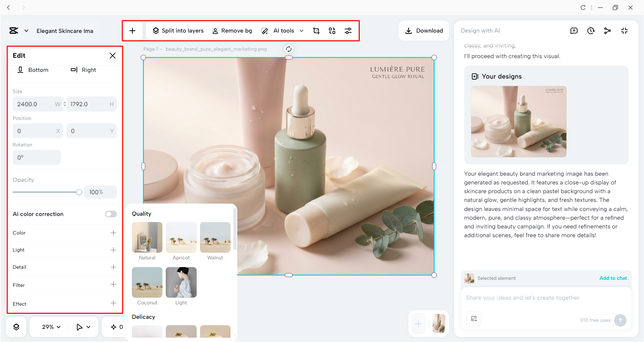Viewport: 644px width, 342px height.
Task: Click the replace/swap elements icon in toolbar
Action: (x=332, y=31)
